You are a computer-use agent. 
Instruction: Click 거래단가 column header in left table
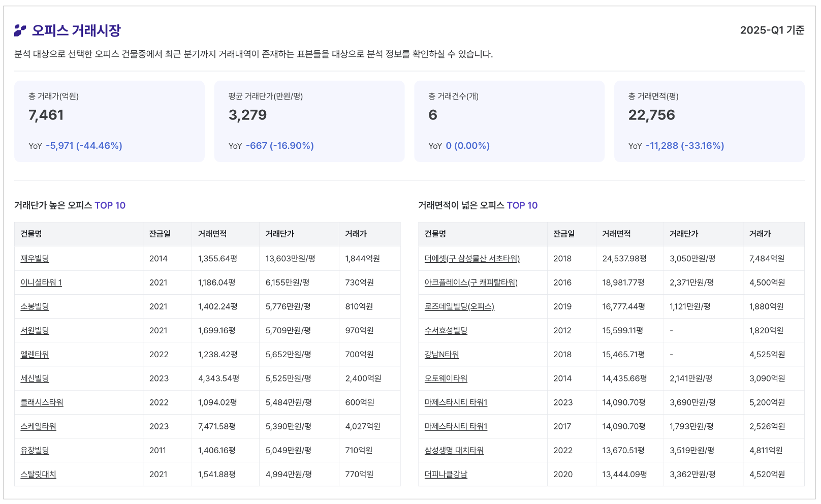(279, 234)
